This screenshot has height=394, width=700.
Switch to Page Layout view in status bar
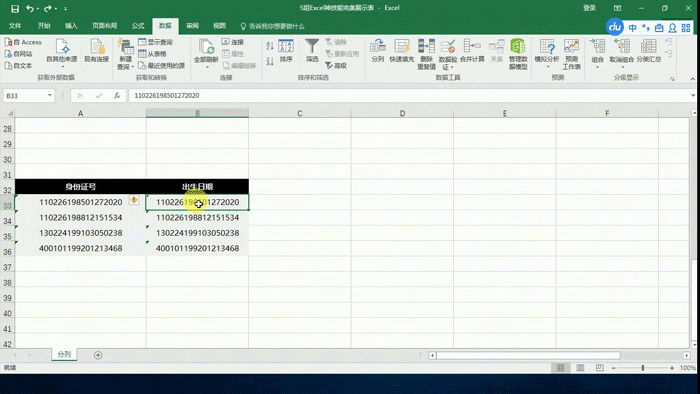(580, 368)
